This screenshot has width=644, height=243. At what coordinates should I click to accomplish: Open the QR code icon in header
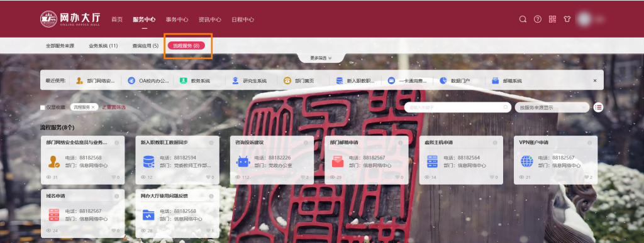552,19
